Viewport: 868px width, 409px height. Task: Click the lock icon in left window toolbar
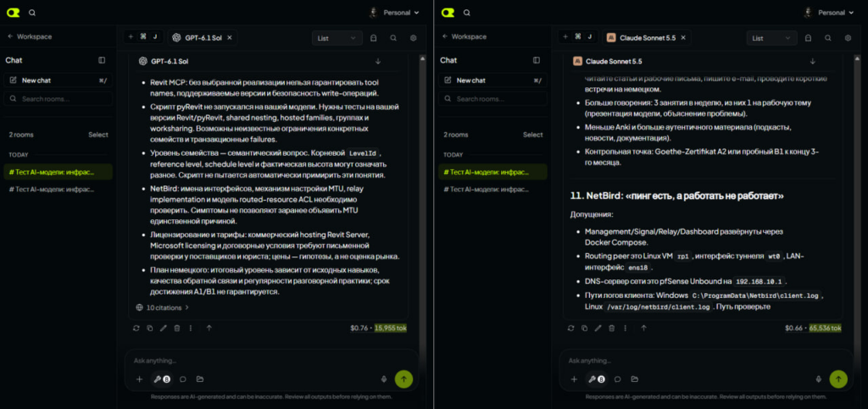(374, 38)
